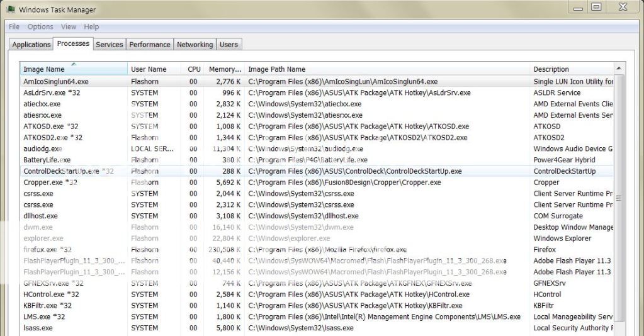Select the Cropper.exe *32 process
Image resolution: width=644 pixels, height=336 pixels.
[x=316, y=182]
